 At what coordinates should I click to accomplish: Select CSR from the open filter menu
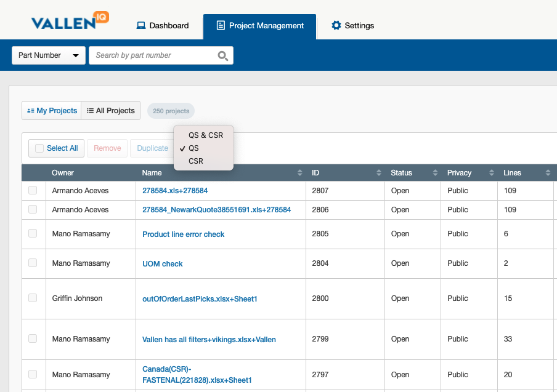195,161
